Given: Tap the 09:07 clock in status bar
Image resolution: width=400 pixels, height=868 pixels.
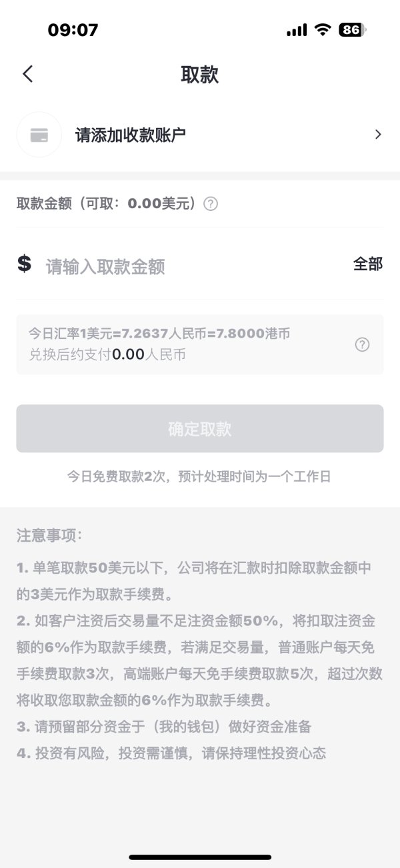Looking at the screenshot, I should 73,30.
